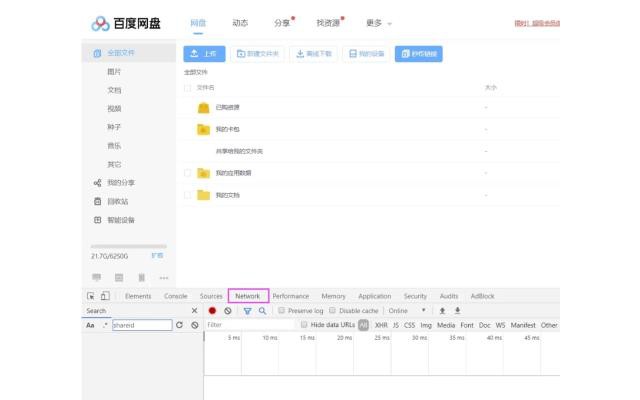Click the export HAR download arrow icon
Screen dimensions: 640x400
458,311
